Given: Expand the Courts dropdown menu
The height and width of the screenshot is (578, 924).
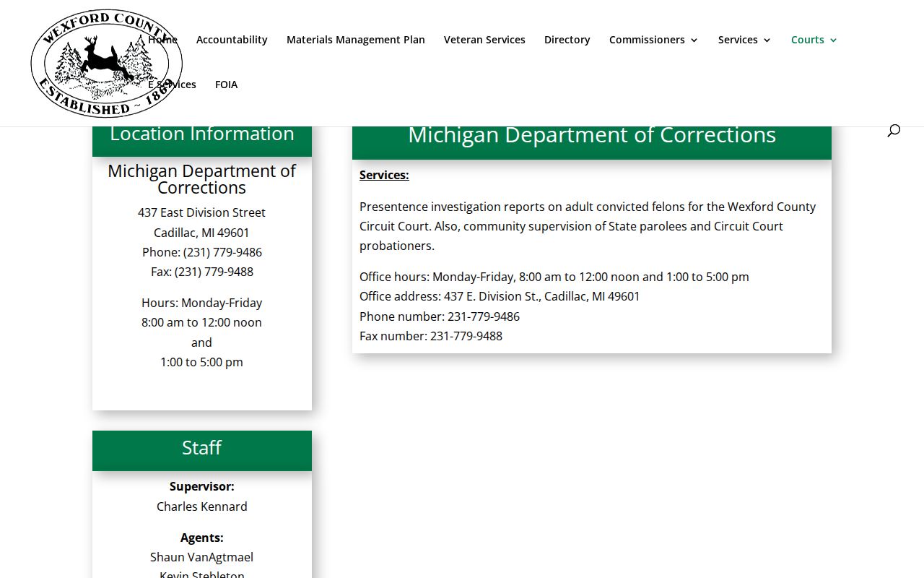Looking at the screenshot, I should [x=814, y=40].
